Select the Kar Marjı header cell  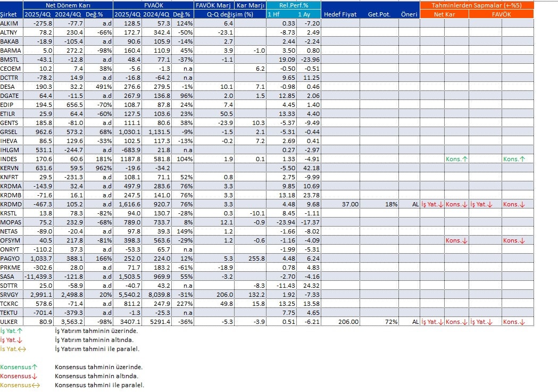point(250,5)
